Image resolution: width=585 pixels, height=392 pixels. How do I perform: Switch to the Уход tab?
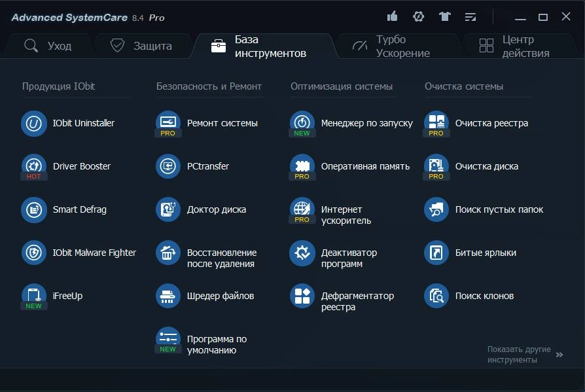(48, 46)
